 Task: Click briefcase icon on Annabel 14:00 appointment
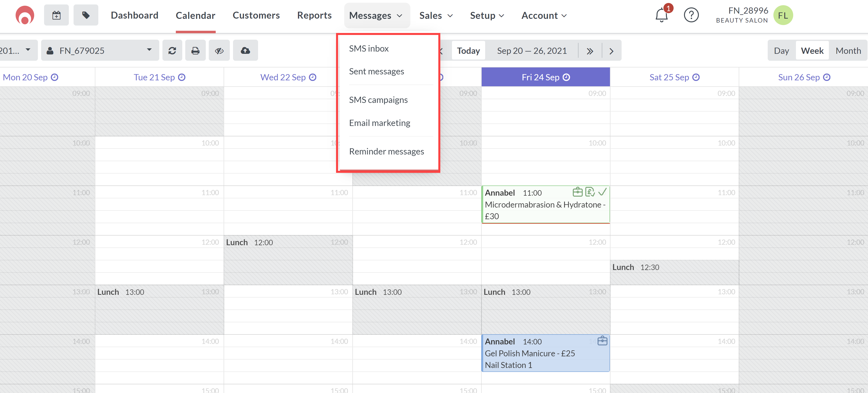pyautogui.click(x=603, y=341)
